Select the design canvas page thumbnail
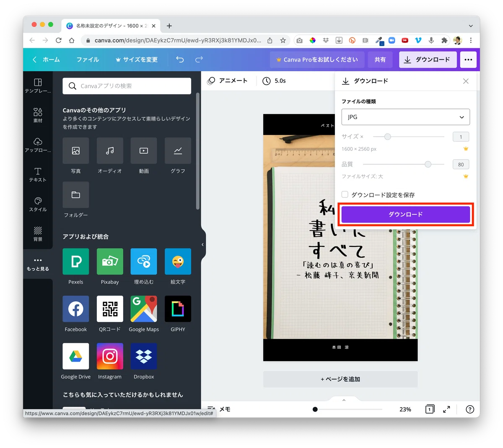The image size is (503, 448). (x=340, y=237)
